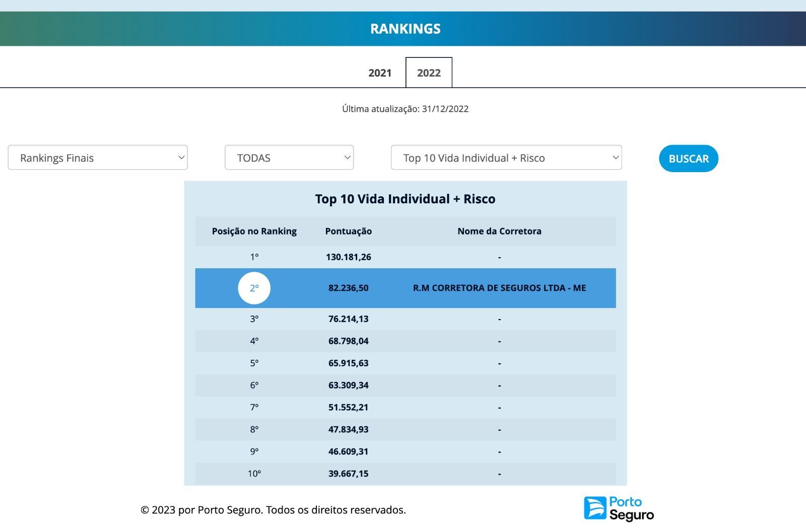Screen dimensions: 806x532
Task: Click the 6º ranking position
Action: [x=254, y=386]
